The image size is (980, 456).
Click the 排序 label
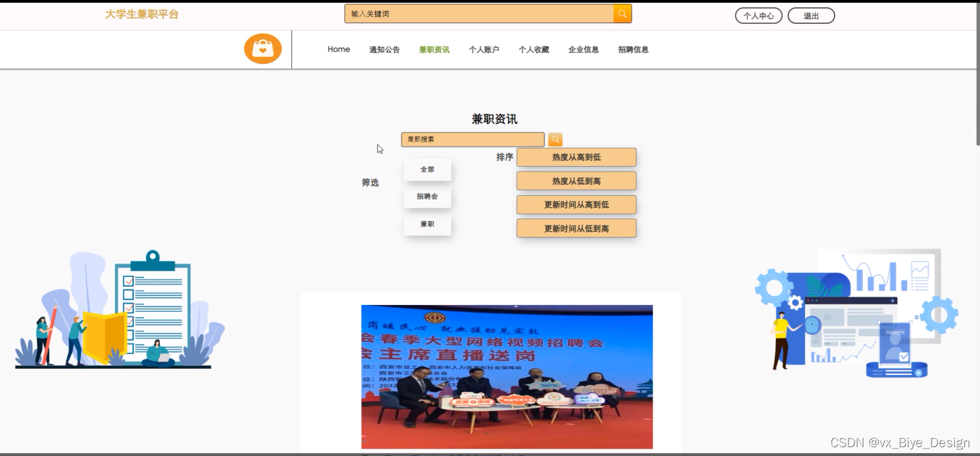click(505, 157)
